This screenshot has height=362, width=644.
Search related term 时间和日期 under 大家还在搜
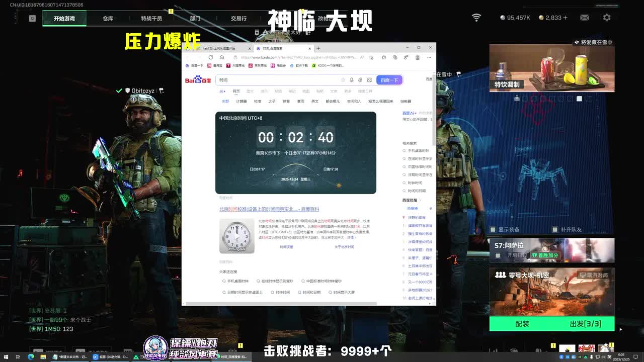coord(309,292)
